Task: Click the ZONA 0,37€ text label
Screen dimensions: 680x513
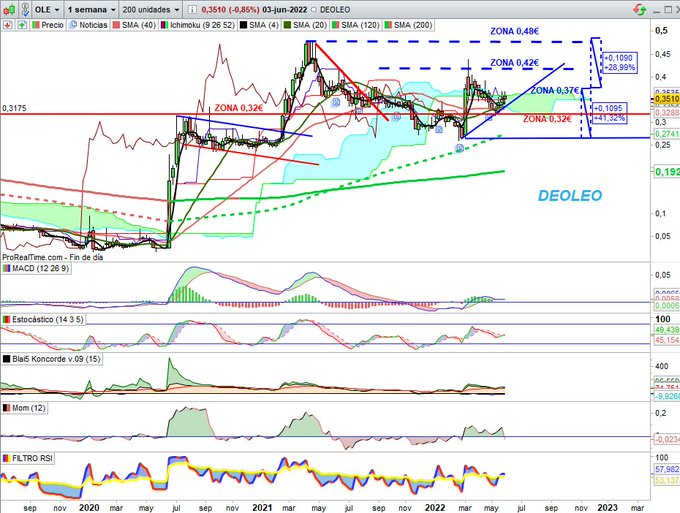Action: [x=555, y=90]
